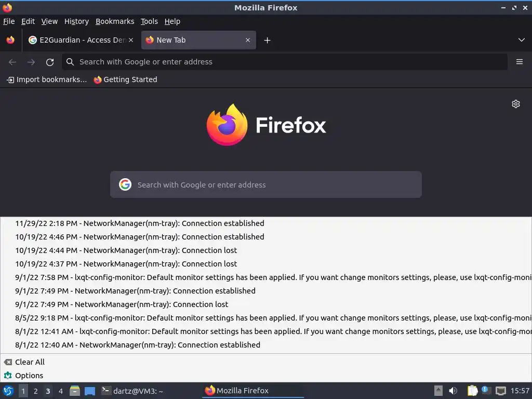This screenshot has width=532, height=399.
Task: Select 9/1/22 7:49 PM Connection lost entry
Action: pos(266,304)
